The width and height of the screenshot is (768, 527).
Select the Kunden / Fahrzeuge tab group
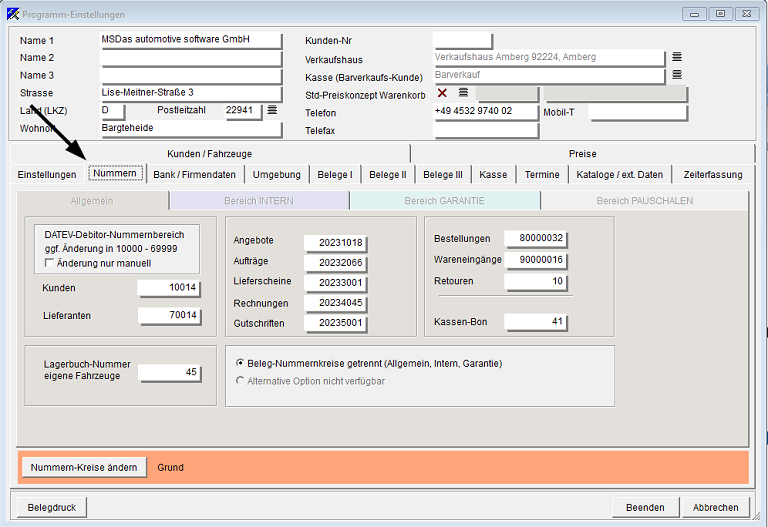click(210, 154)
